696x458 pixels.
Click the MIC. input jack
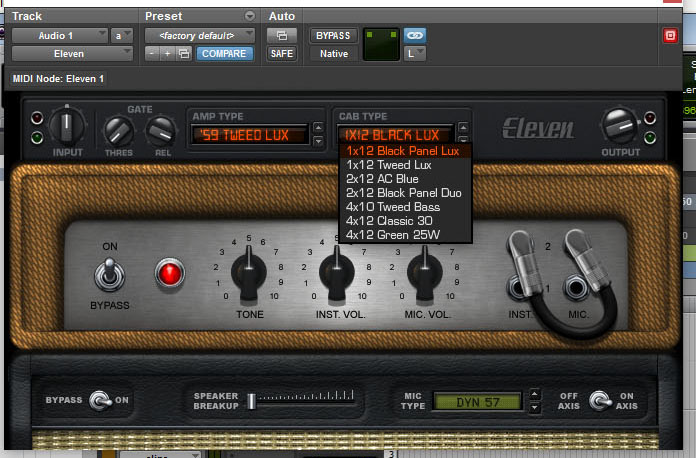point(576,288)
